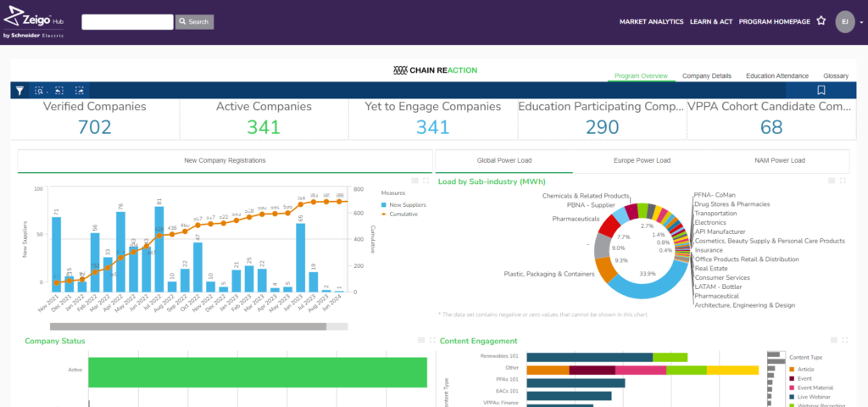
Task: Maximize the Load by Sub-industry chart
Action: 843,181
